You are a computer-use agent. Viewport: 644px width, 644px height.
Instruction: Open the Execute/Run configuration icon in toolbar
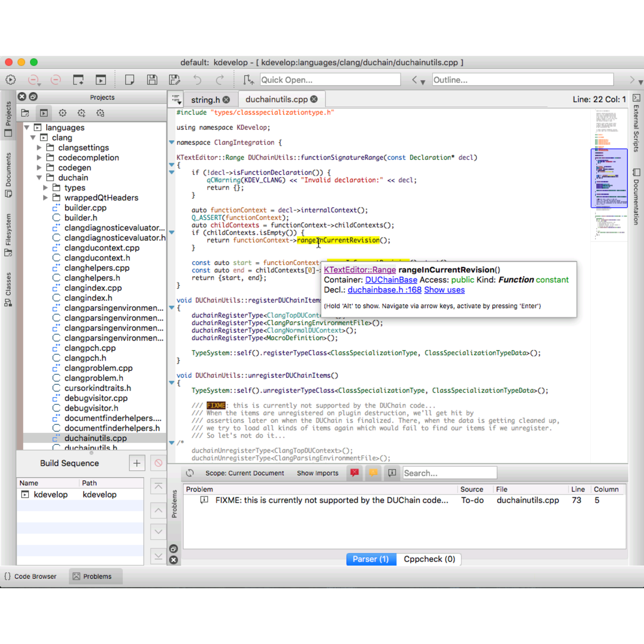click(x=10, y=79)
